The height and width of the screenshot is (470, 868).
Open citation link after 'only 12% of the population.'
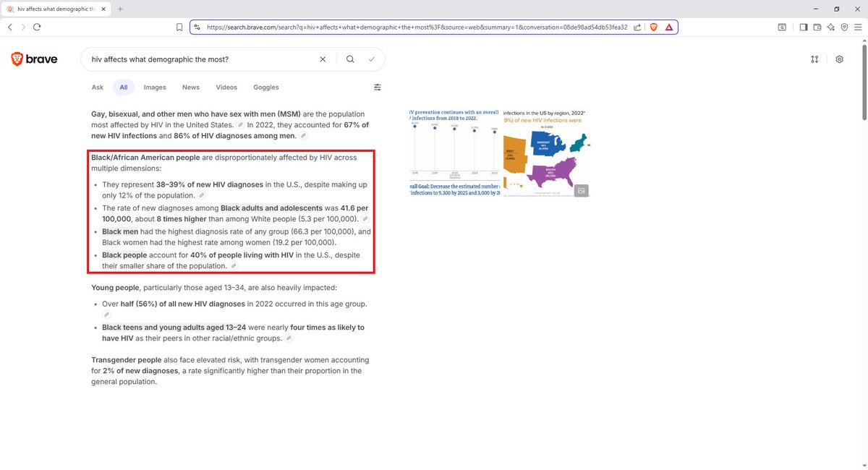click(202, 196)
